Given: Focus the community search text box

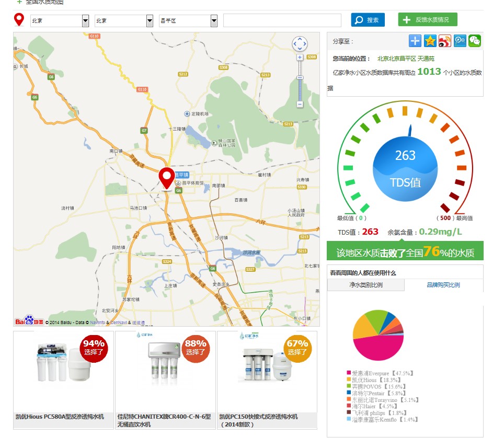Looking at the screenshot, I should point(282,20).
